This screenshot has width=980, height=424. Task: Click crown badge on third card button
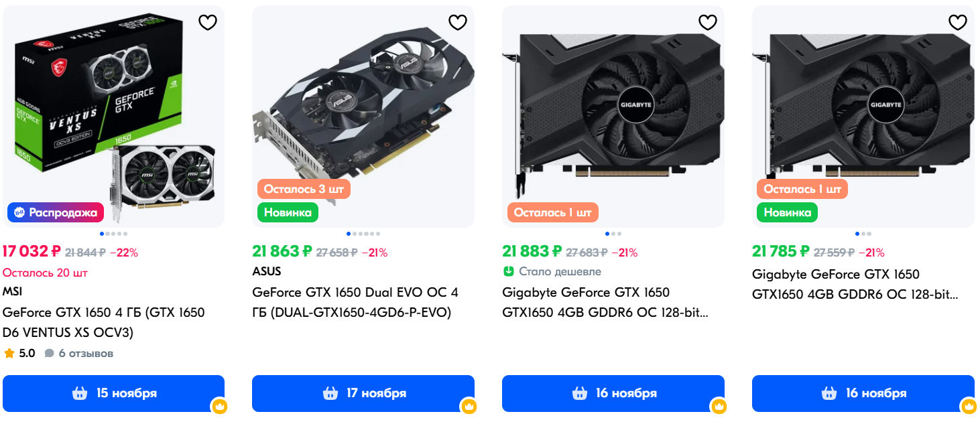point(719,407)
